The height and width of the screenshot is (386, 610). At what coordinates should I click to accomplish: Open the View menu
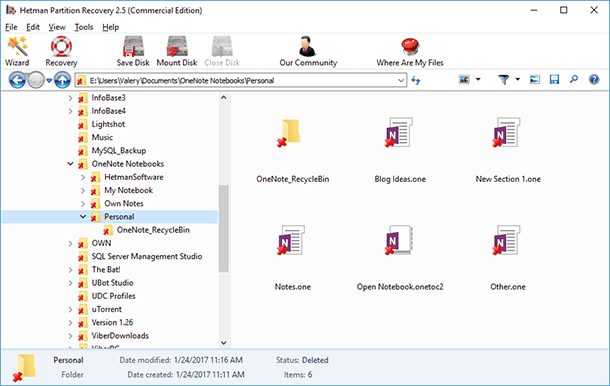click(57, 27)
